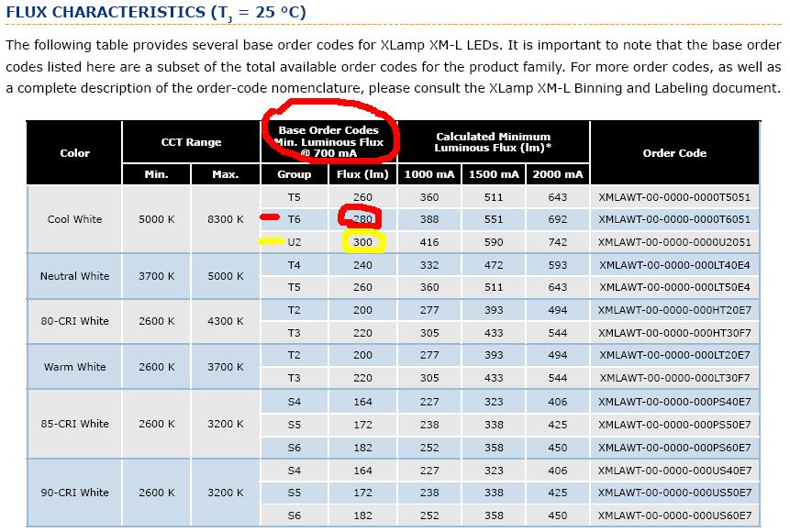Click order code XMLAWT-00-0000-000PS60E7
Screen dimensions: 790x532
point(674,448)
